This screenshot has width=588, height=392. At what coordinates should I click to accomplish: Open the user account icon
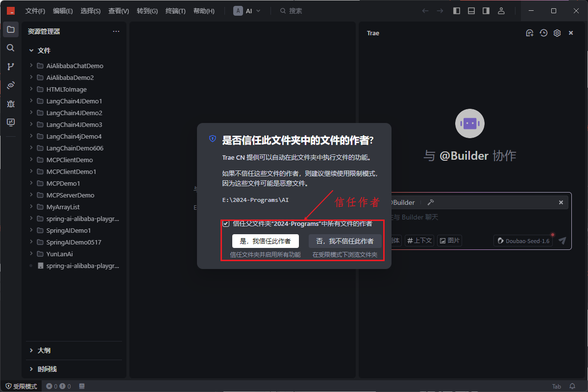tap(501, 11)
